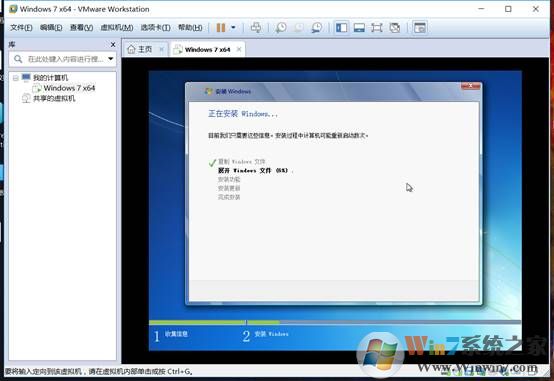Screen dimensions: 554x381
Task: Close the 安装 Windows setup dialog
Action: (471, 86)
